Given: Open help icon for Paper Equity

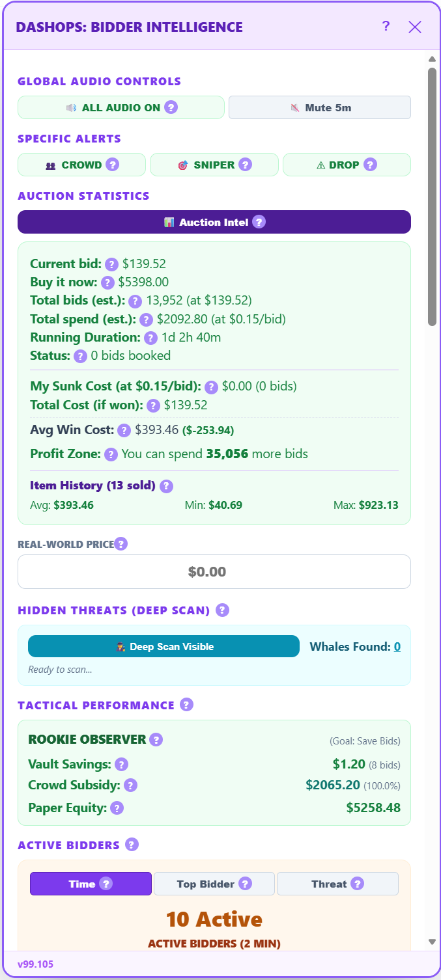Looking at the screenshot, I should pyautogui.click(x=117, y=808).
